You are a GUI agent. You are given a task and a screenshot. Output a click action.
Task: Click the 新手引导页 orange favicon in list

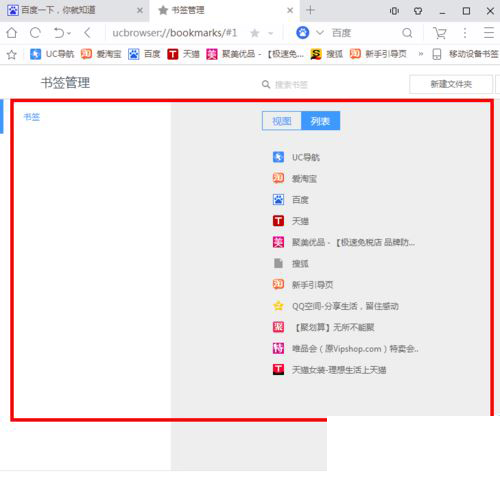pos(278,285)
